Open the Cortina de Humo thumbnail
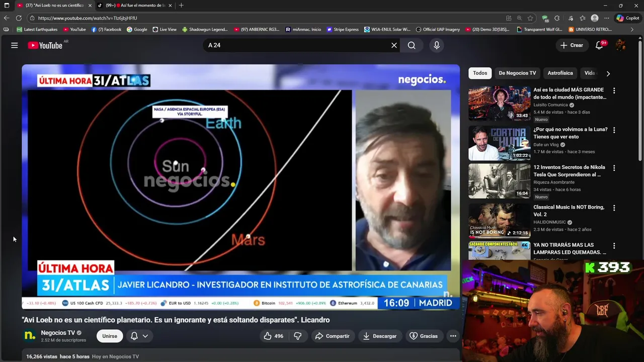 pos(499,143)
